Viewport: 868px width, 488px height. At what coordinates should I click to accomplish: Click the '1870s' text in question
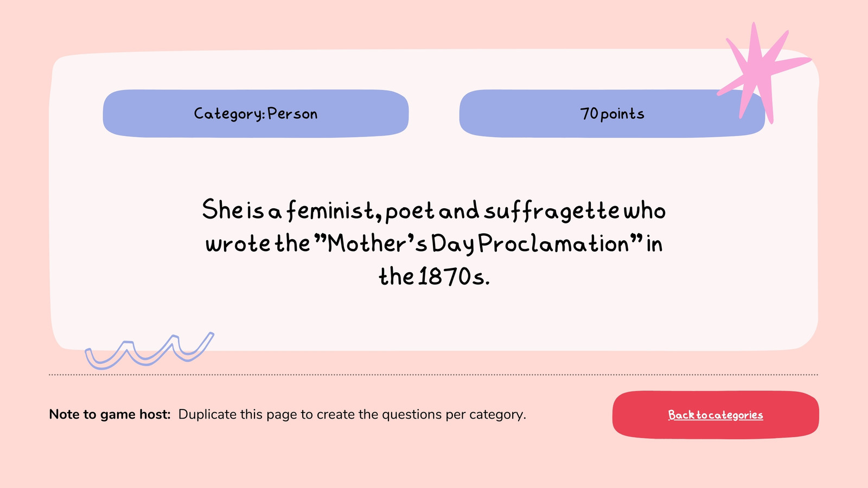(x=454, y=277)
